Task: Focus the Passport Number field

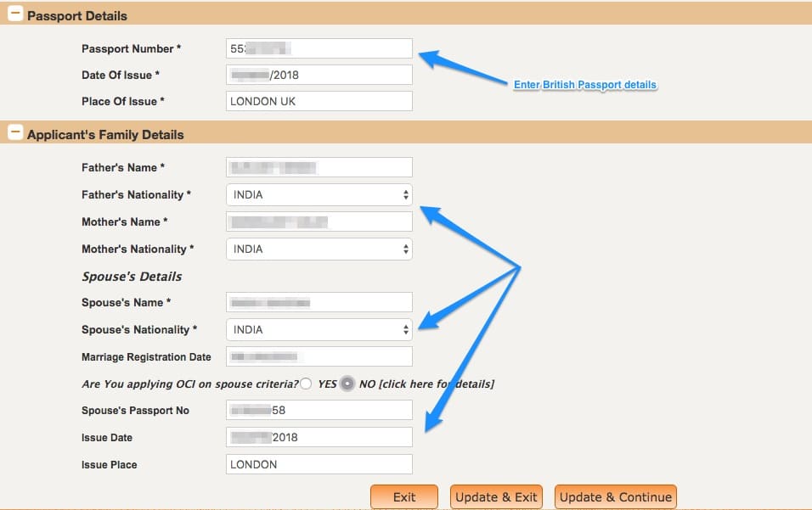Action: 319,48
